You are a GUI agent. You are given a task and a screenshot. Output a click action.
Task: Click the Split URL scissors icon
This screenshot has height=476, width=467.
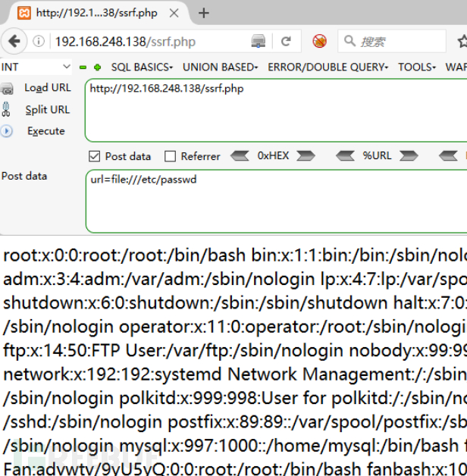[x=6, y=110]
